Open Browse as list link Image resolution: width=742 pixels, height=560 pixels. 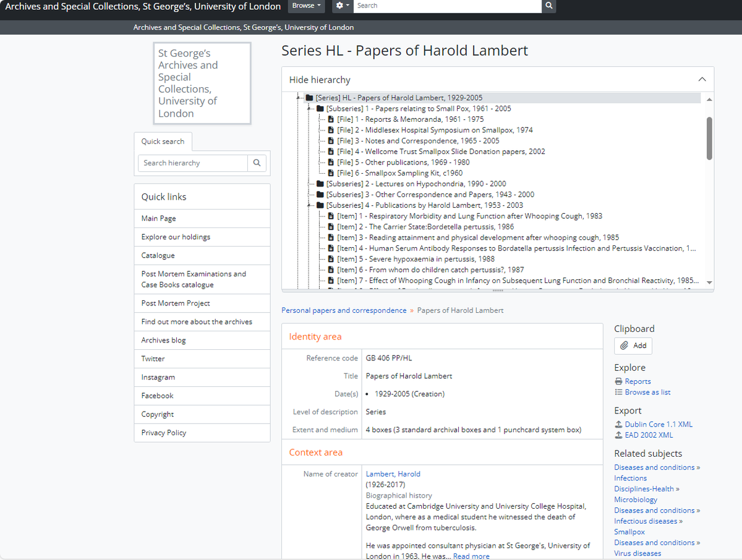pos(647,392)
